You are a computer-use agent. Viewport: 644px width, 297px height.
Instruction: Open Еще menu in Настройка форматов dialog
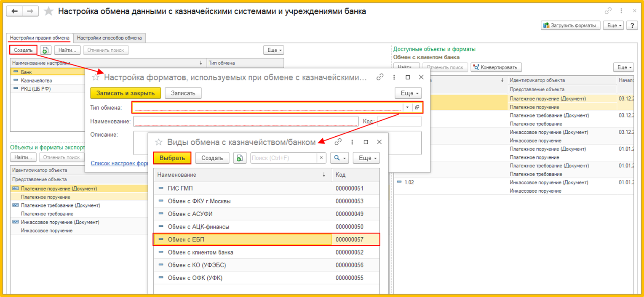pos(408,93)
